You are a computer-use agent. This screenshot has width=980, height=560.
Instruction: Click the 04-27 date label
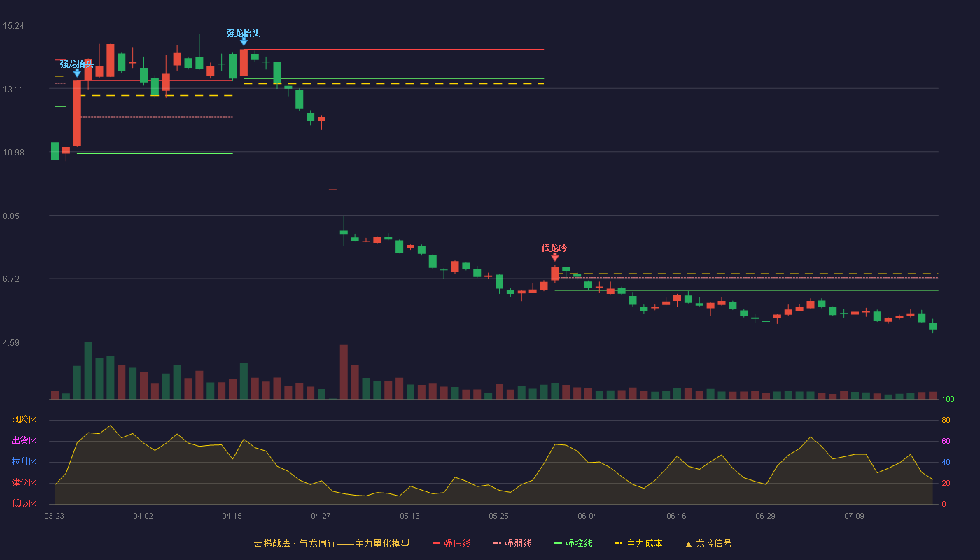click(321, 516)
